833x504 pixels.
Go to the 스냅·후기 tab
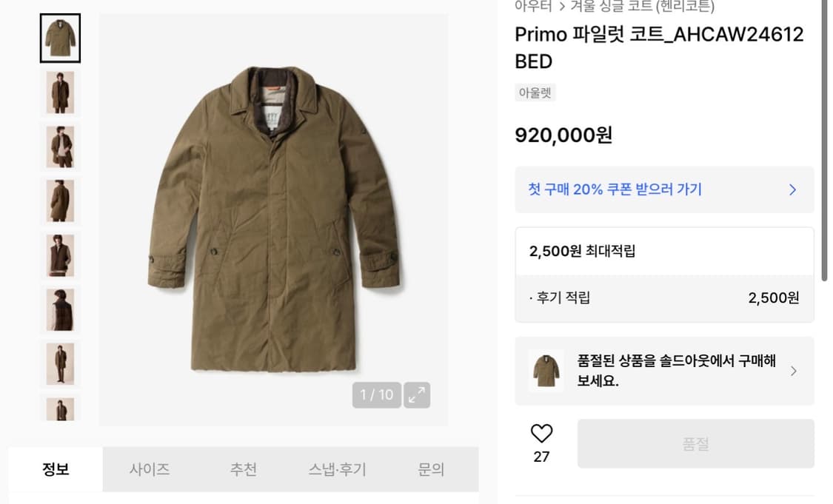point(337,469)
